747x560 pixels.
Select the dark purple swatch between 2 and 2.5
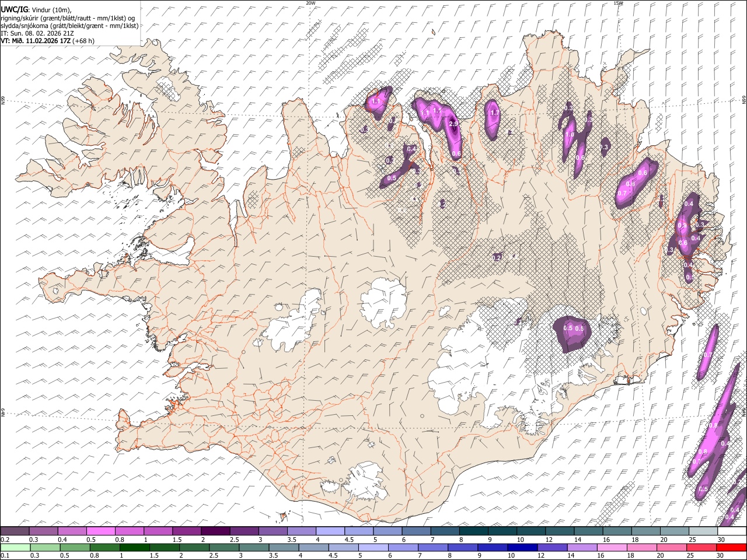click(x=216, y=531)
